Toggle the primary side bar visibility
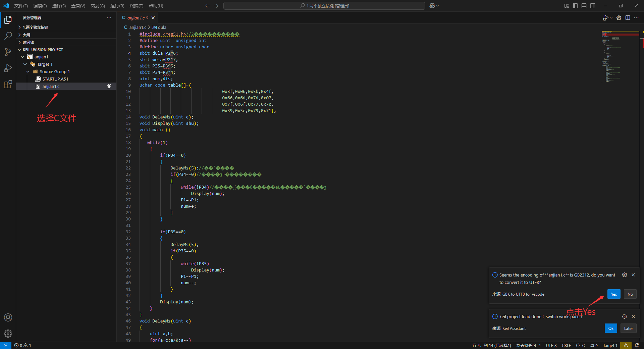This screenshot has height=349, width=644. [x=575, y=6]
